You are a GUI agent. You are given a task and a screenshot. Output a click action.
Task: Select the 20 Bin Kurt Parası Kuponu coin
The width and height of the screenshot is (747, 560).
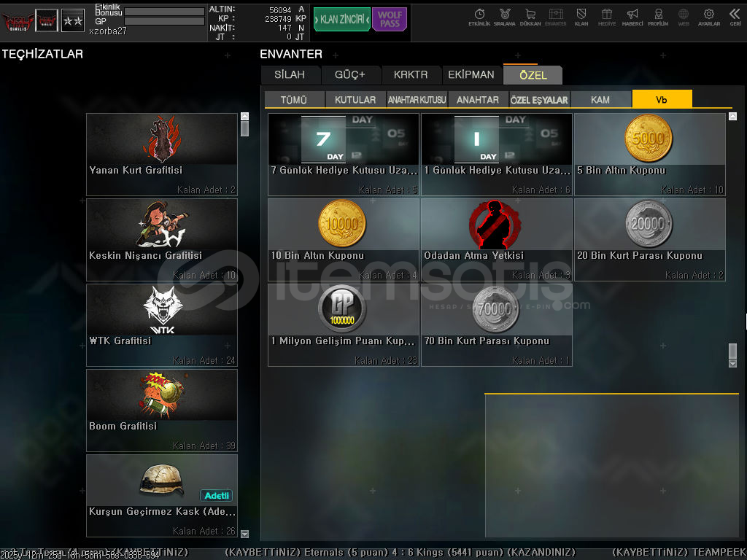click(x=650, y=239)
